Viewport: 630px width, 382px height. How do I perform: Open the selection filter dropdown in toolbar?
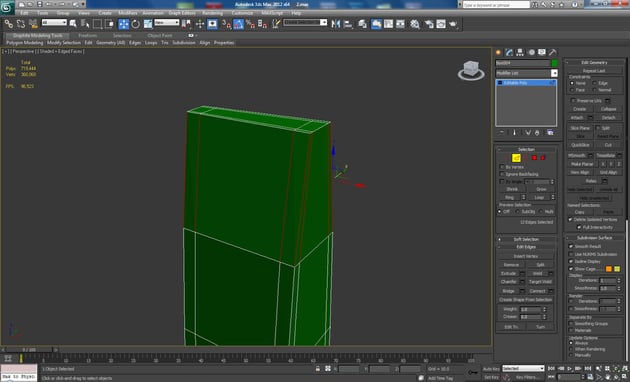54,22
